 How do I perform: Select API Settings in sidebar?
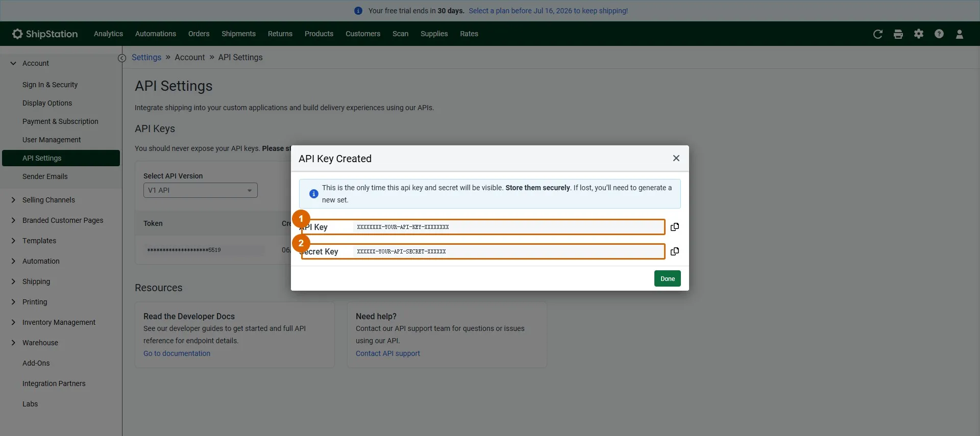61,158
